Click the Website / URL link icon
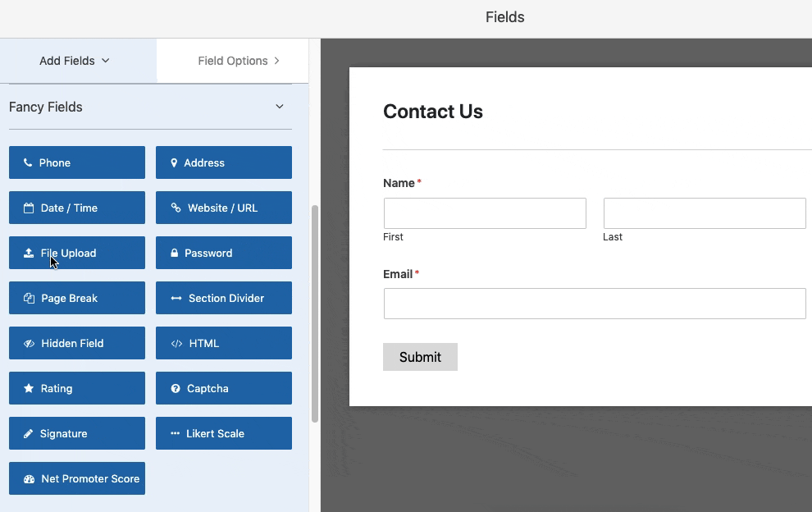Screen dimensions: 812x512 [x=176, y=208]
